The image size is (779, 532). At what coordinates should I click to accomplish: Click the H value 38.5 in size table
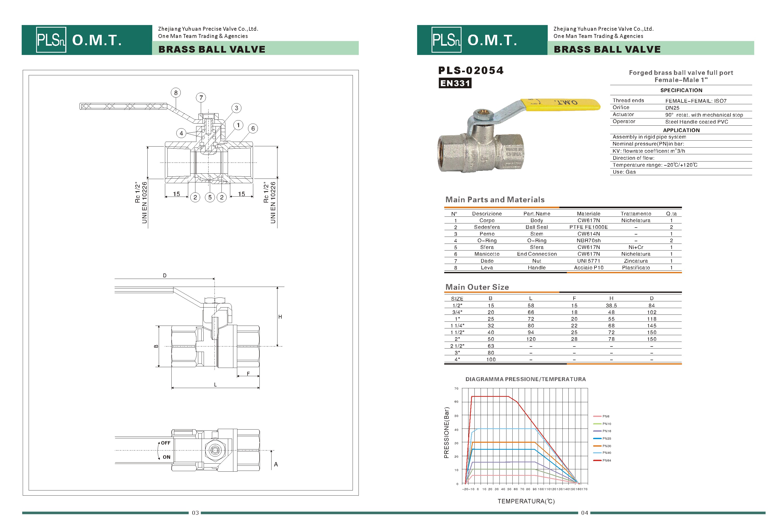point(611,305)
